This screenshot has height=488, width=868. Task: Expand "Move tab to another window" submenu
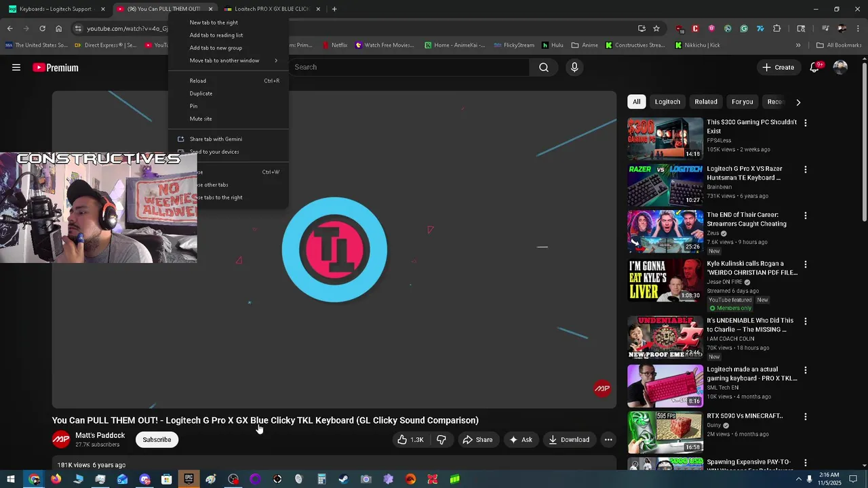[229, 60]
